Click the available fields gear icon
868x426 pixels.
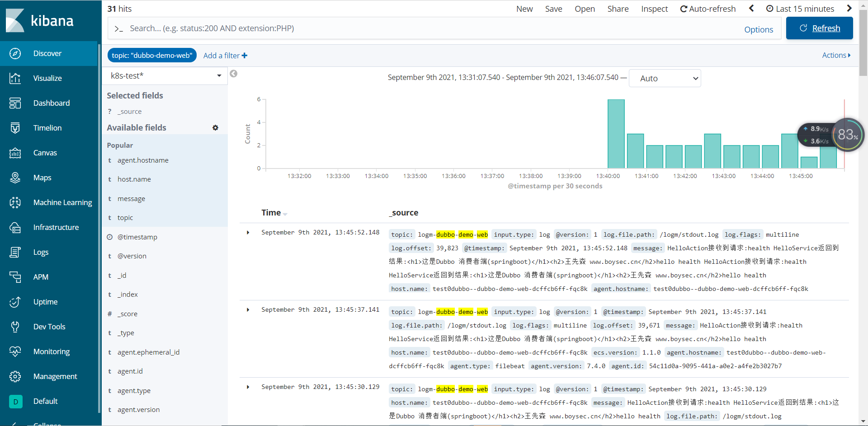[x=215, y=128]
